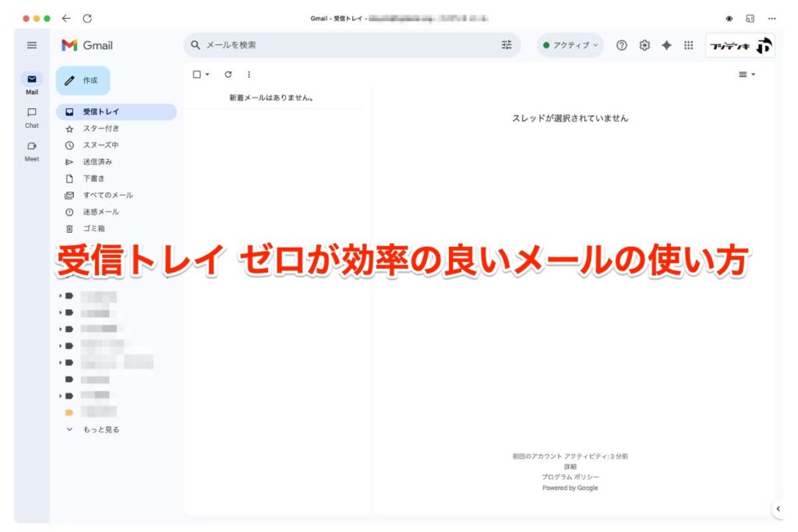Open the main menu hamburger icon
798x532 pixels.
[31, 45]
